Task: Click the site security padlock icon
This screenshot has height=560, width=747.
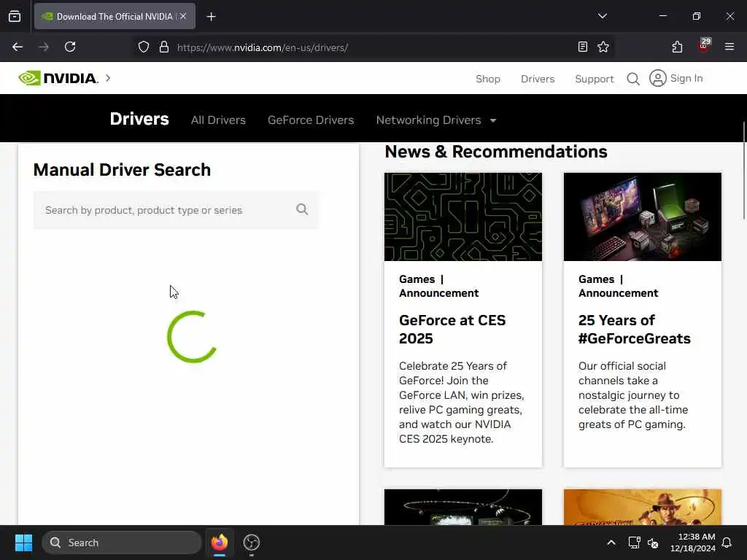Action: point(164,47)
